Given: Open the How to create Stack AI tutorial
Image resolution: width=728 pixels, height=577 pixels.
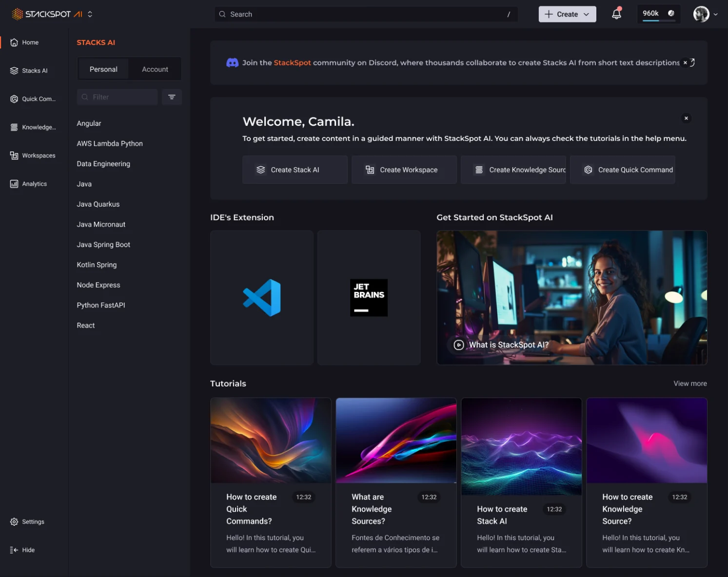Looking at the screenshot, I should pos(521,482).
